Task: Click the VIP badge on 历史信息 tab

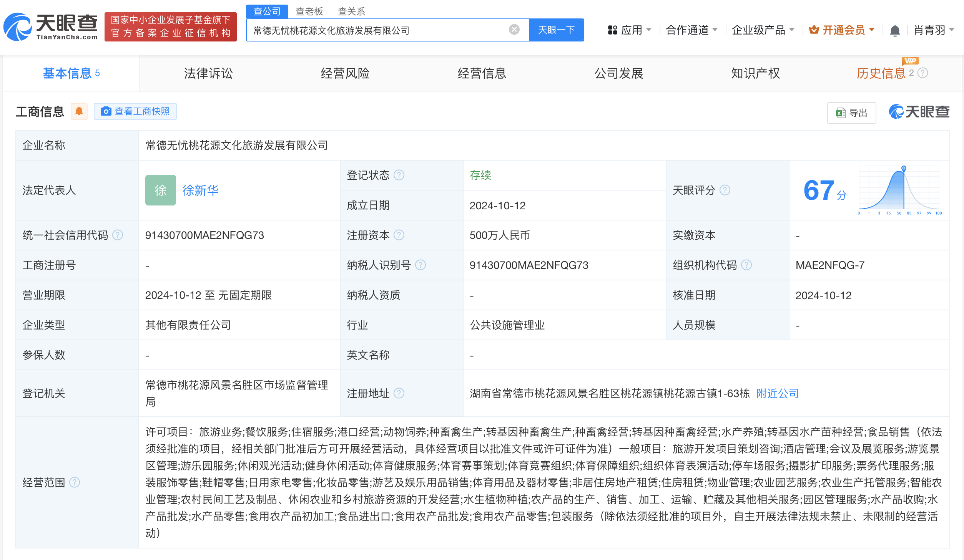Action: click(909, 61)
